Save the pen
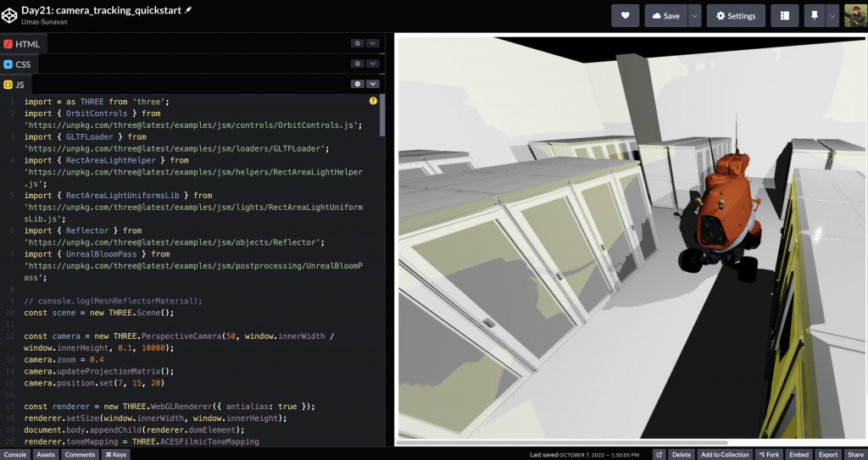The width and height of the screenshot is (868, 460). (666, 15)
